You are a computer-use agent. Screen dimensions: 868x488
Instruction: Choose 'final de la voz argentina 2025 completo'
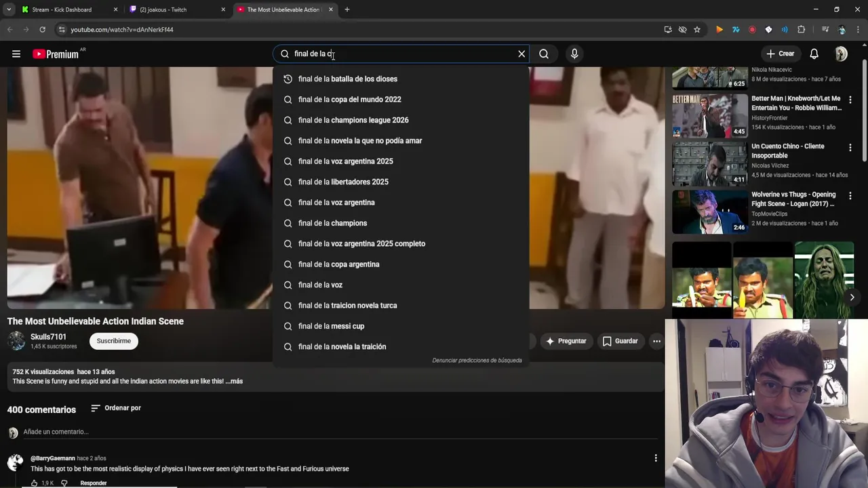pos(401,244)
